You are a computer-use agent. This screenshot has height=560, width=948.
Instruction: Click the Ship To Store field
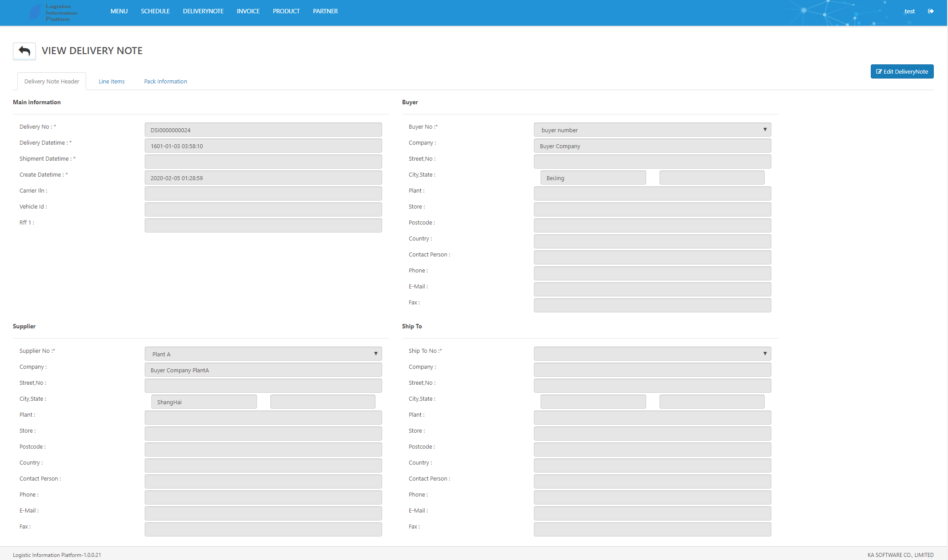[x=652, y=434]
